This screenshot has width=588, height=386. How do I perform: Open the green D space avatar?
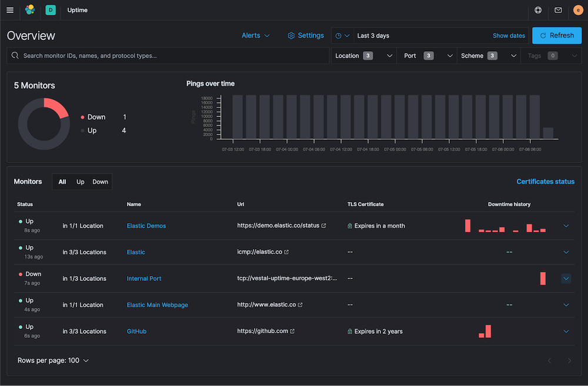pos(51,10)
